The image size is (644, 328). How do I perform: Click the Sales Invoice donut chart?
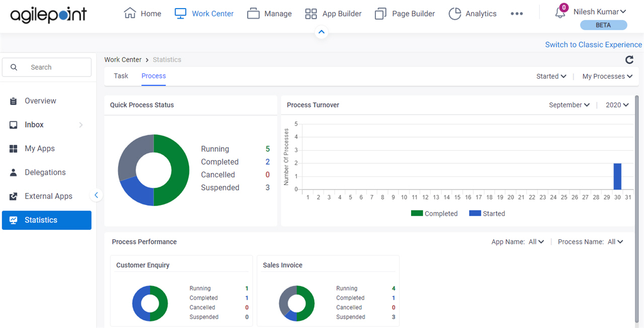297,303
